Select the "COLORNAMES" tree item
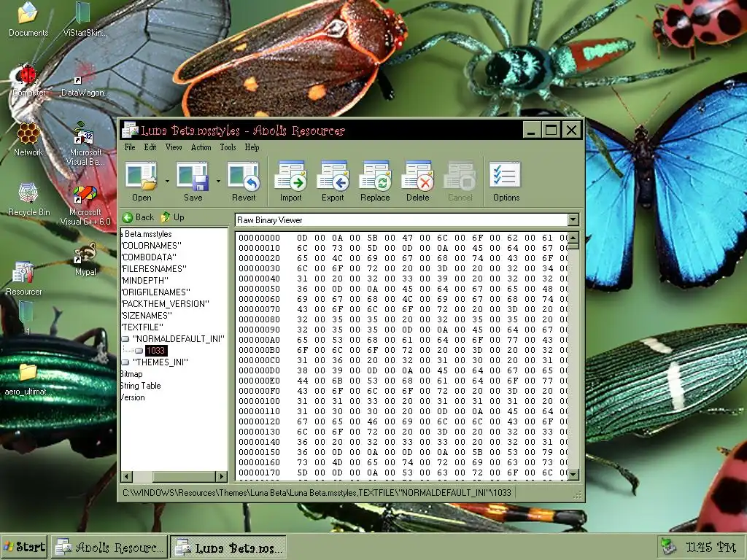The image size is (747, 560). point(152,246)
